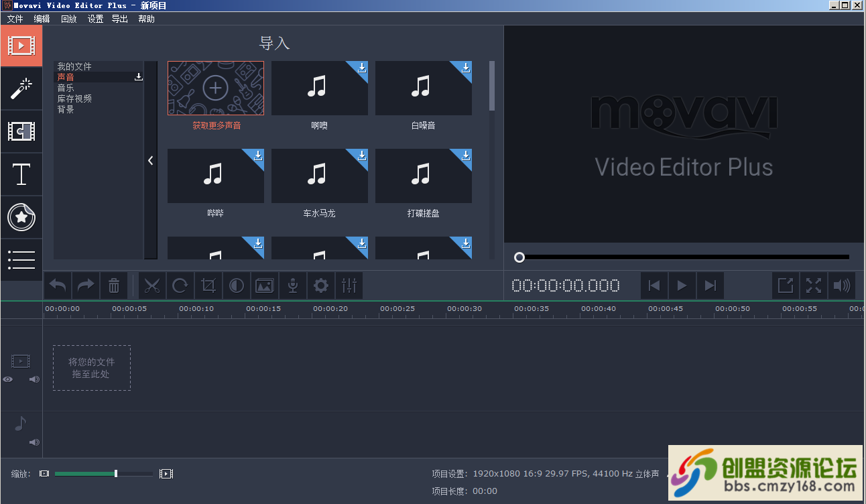This screenshot has height=504, width=866.
Task: Skip to next frame
Action: (710, 286)
